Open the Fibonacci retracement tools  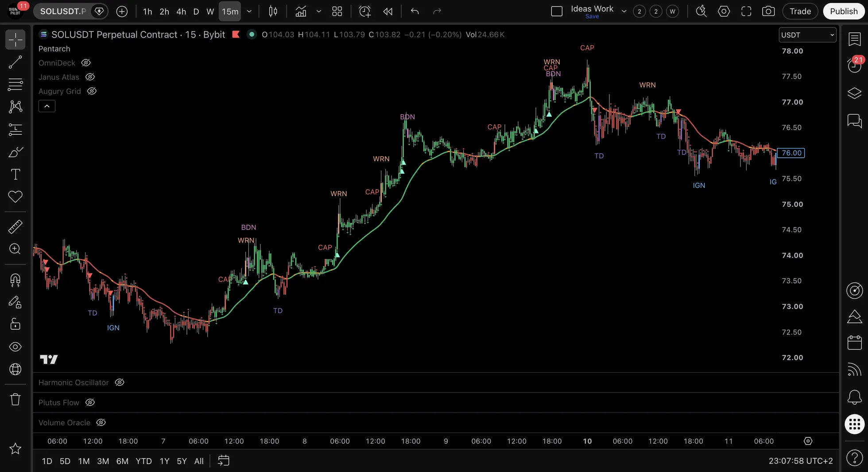tap(15, 84)
